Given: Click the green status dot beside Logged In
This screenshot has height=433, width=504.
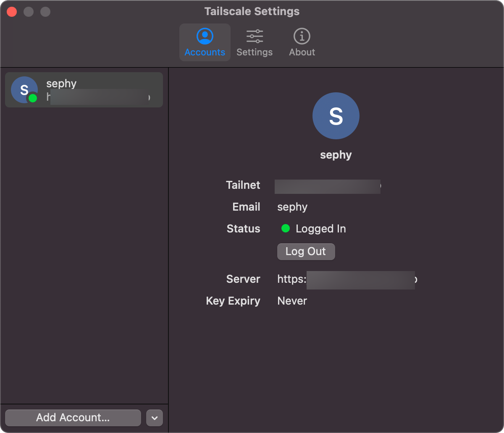Looking at the screenshot, I should [286, 228].
